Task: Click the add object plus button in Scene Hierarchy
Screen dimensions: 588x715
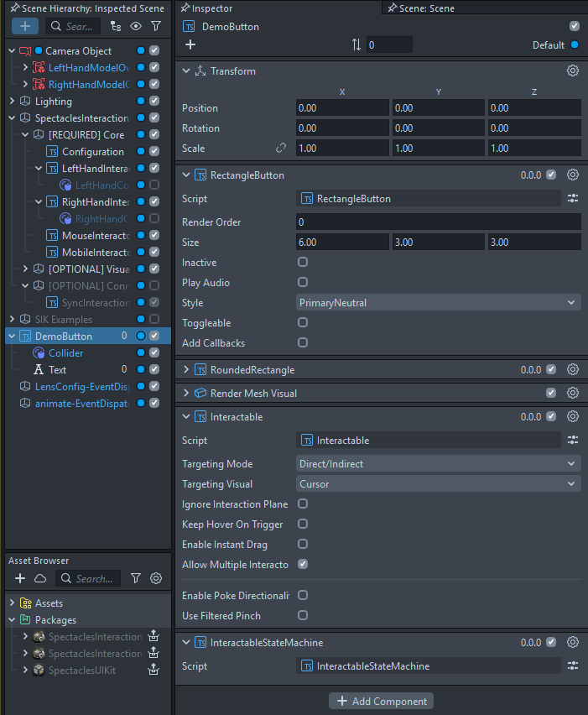Action: coord(24,26)
